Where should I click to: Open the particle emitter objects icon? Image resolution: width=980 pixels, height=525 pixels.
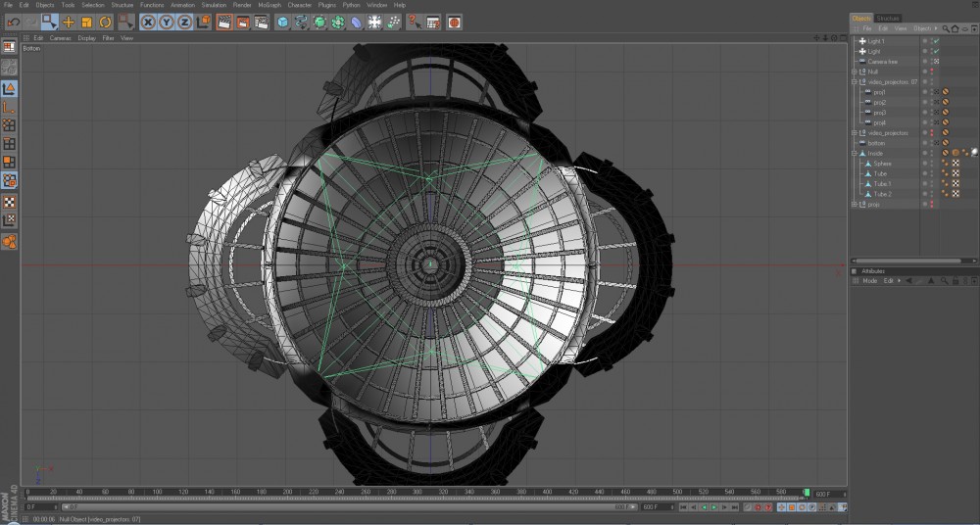[x=393, y=23]
